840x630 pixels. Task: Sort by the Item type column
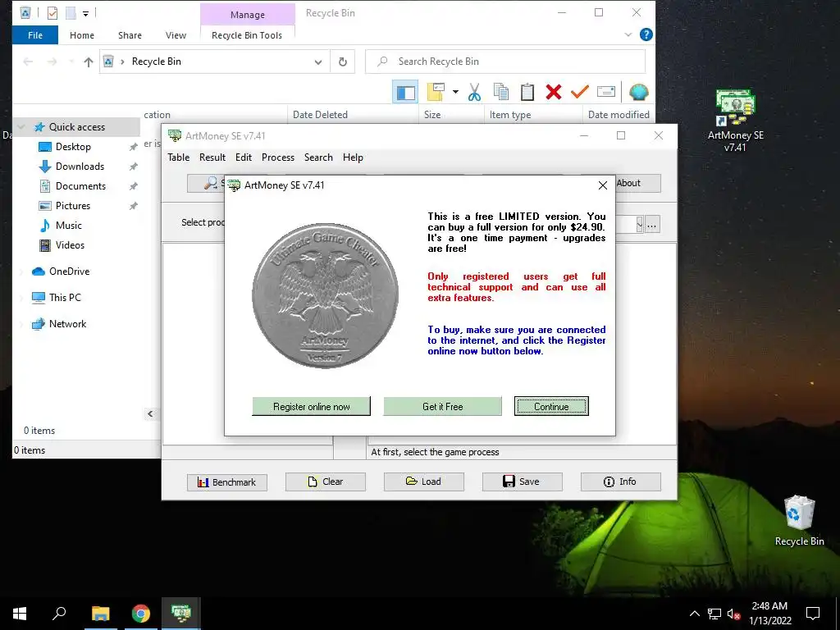(x=510, y=115)
